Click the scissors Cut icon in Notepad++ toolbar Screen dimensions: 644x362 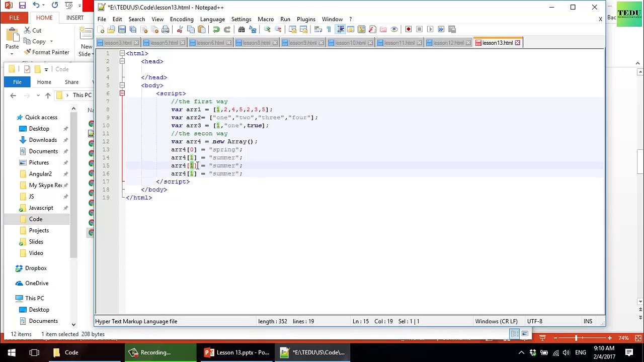[180, 30]
